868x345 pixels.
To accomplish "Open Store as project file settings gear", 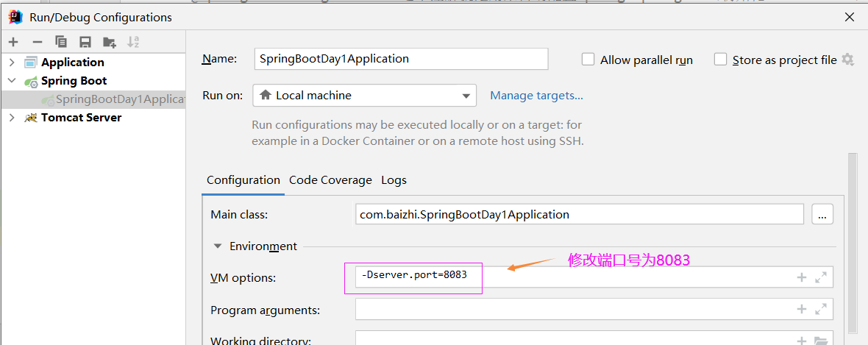I will click(847, 60).
